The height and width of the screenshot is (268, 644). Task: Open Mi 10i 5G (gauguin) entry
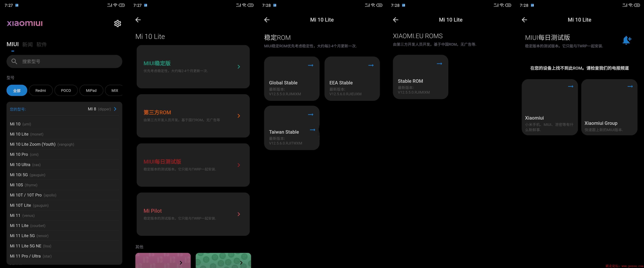[64, 175]
